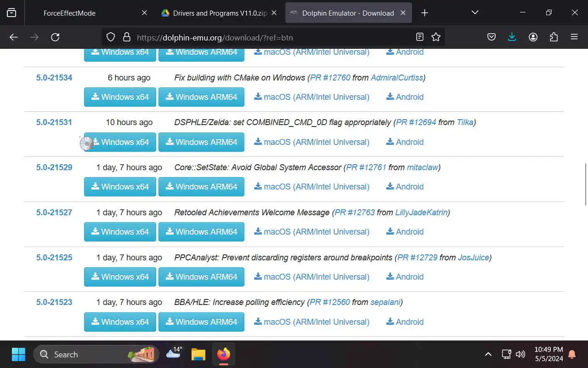Open the Firefox account menu
This screenshot has width=588, height=368.
[x=533, y=37]
